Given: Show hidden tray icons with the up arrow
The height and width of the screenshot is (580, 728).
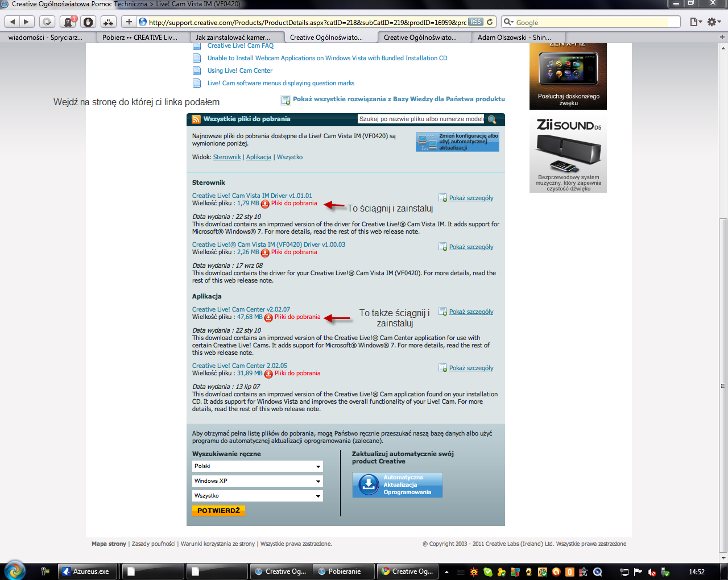Looking at the screenshot, I should (x=446, y=572).
